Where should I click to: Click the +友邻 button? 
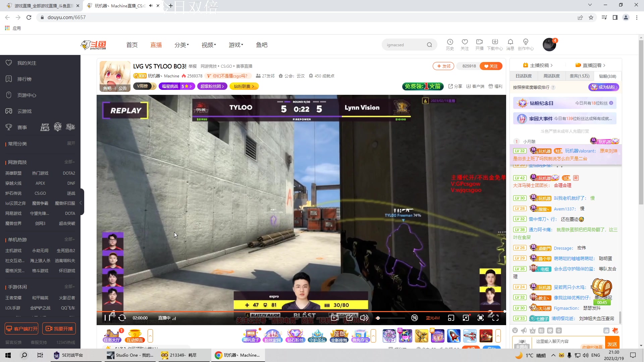pyautogui.click(x=443, y=66)
